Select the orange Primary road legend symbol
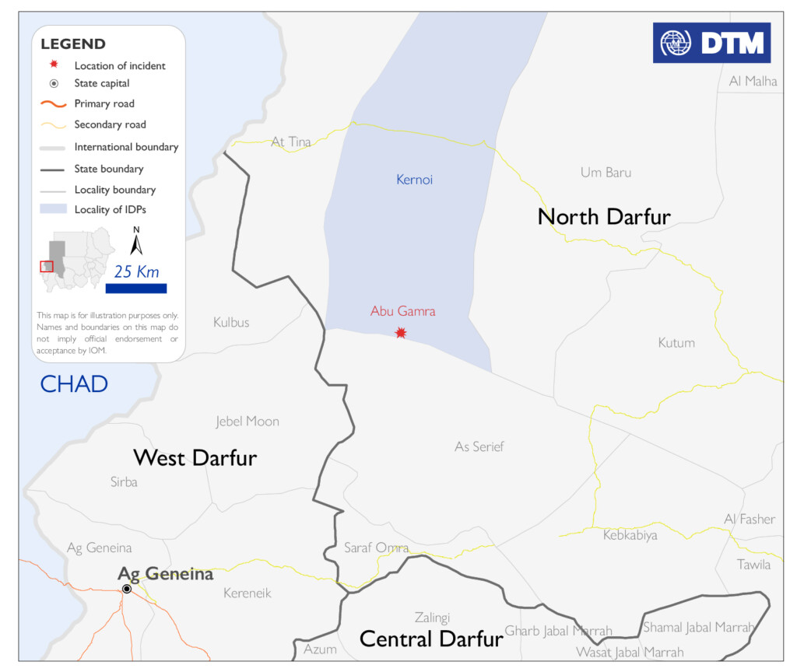This screenshot has height=672, width=797. point(53,104)
